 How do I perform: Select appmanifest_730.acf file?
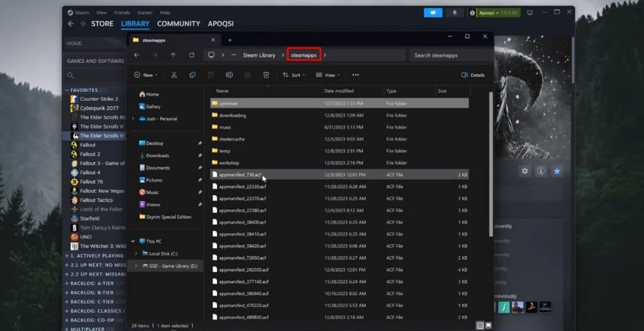[x=339, y=175]
